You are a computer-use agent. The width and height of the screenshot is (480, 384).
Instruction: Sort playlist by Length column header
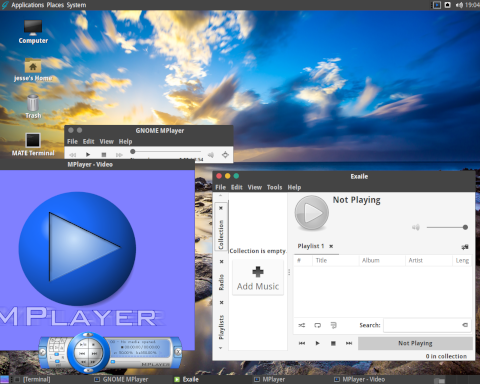pos(462,260)
